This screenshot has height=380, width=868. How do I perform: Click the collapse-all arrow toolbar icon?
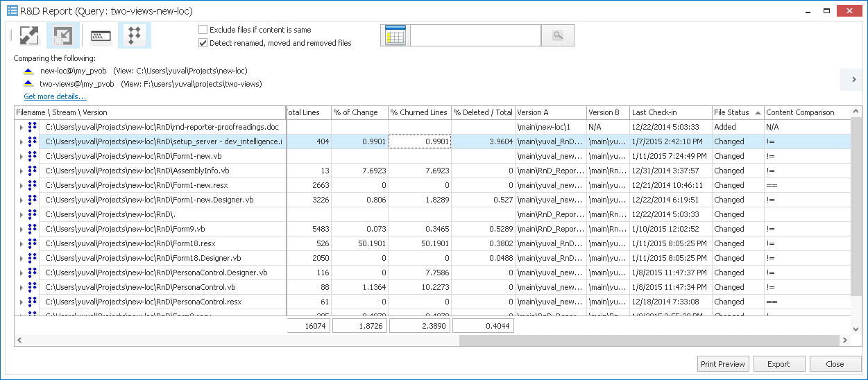coord(63,36)
